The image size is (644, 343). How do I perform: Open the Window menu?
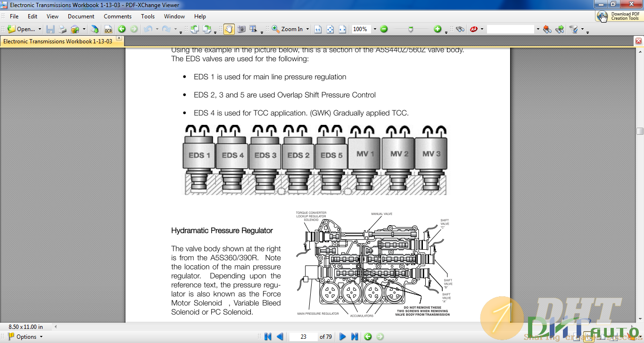174,16
